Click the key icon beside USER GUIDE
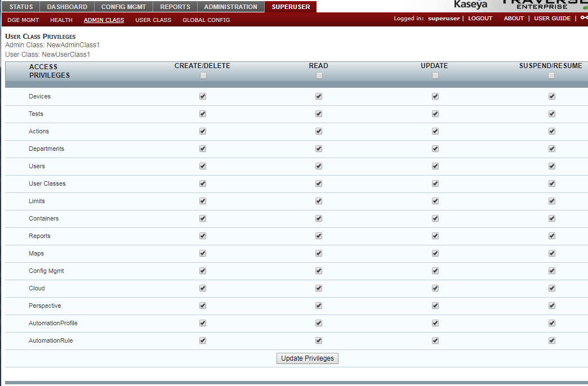588x386 pixels. click(584, 17)
